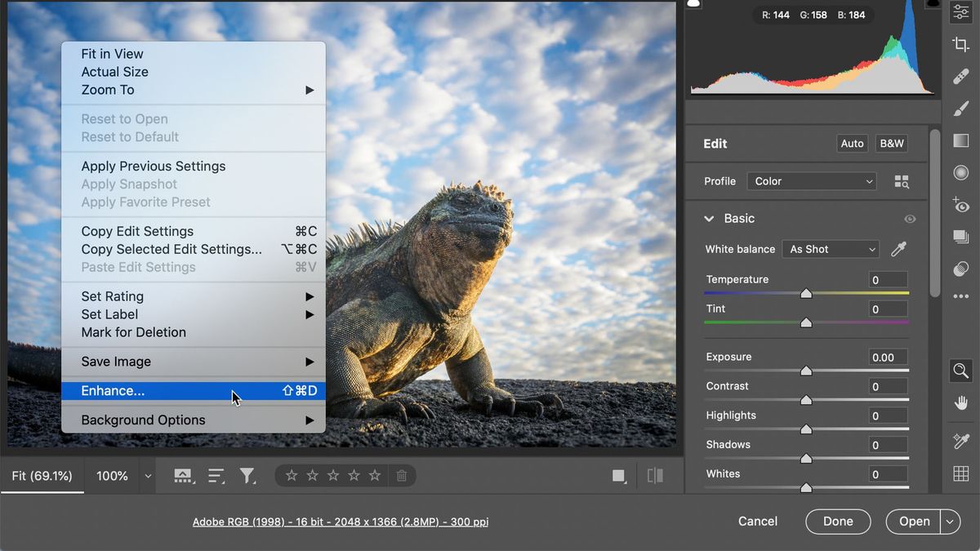The width and height of the screenshot is (980, 551).
Task: Open the Red Eye removal tool
Action: pyautogui.click(x=960, y=206)
